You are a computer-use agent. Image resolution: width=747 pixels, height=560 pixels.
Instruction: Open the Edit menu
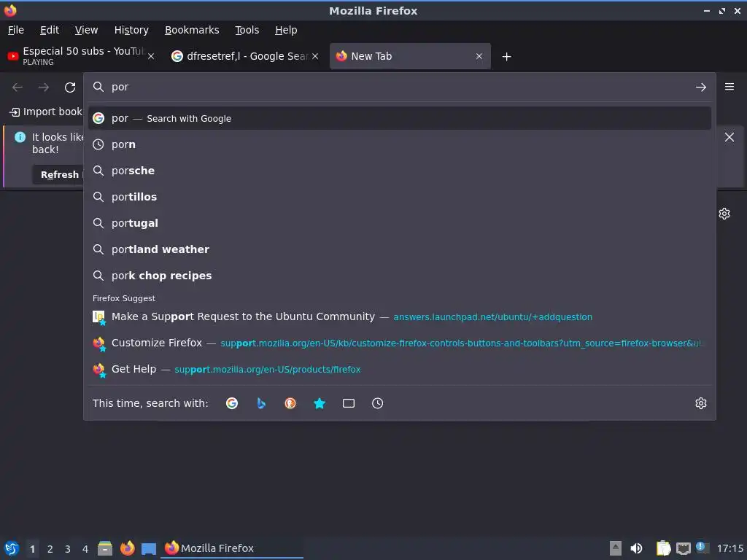tap(50, 30)
